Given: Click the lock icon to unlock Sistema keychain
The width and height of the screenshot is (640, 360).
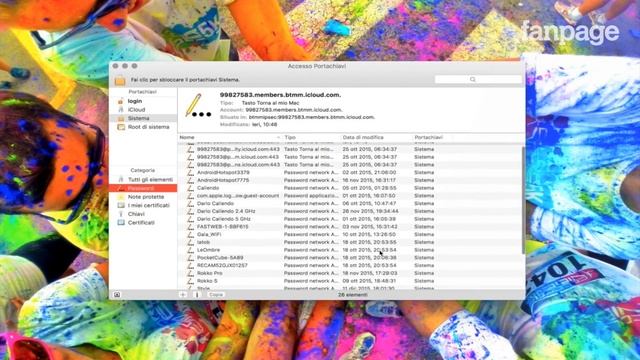Looking at the screenshot, I should [120, 80].
